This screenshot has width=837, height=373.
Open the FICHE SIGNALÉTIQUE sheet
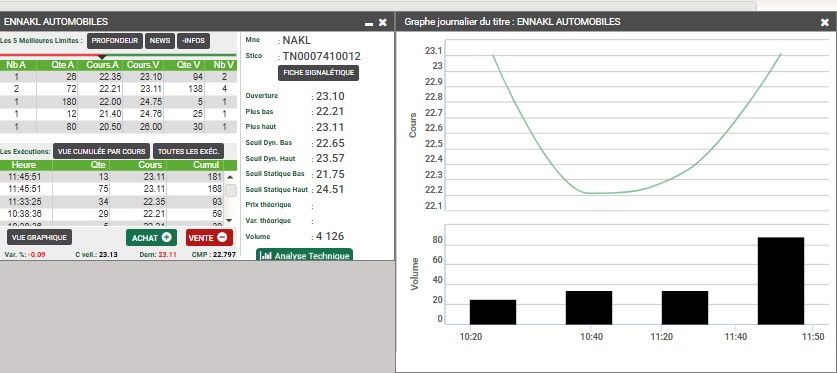coord(318,73)
